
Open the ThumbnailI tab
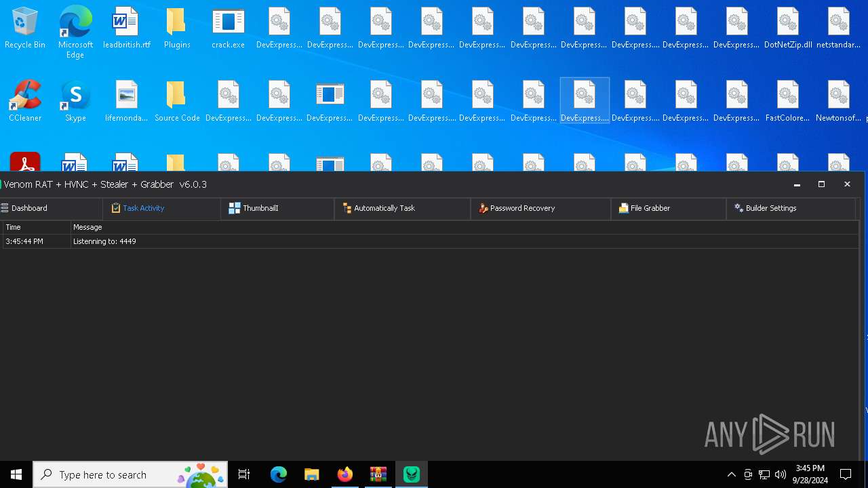tap(277, 208)
